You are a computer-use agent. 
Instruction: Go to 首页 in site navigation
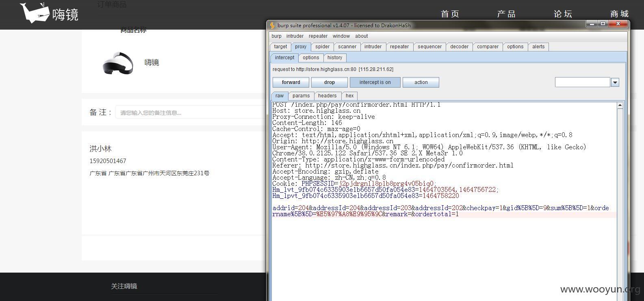click(450, 14)
